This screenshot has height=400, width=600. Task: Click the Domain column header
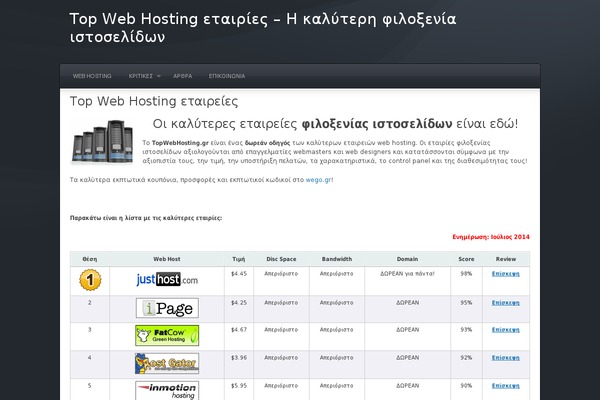[408, 259]
